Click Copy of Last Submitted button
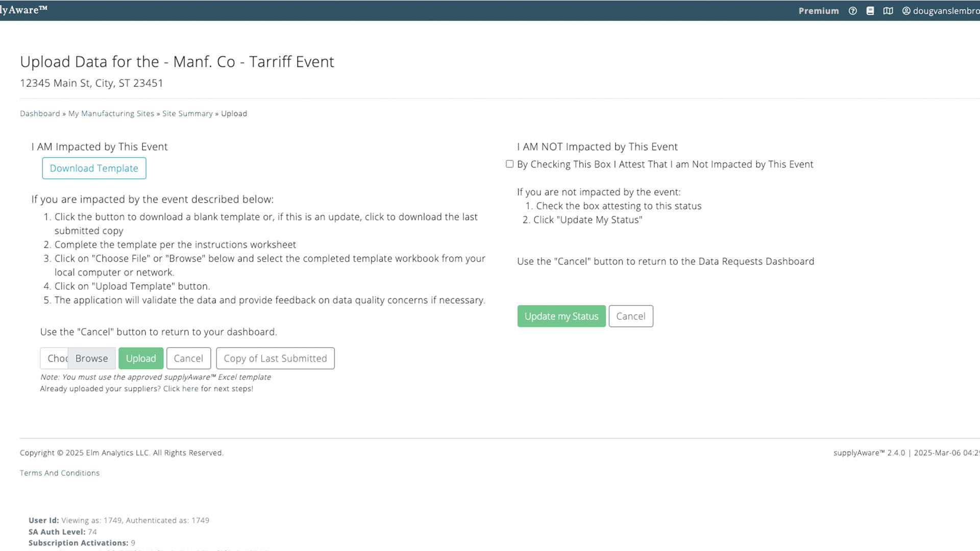Screen dimensions: 980x551 [x=275, y=358]
